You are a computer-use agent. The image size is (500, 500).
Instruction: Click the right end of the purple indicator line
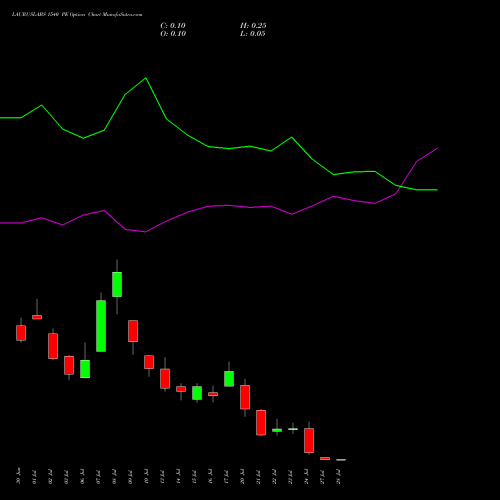pyautogui.click(x=437, y=149)
